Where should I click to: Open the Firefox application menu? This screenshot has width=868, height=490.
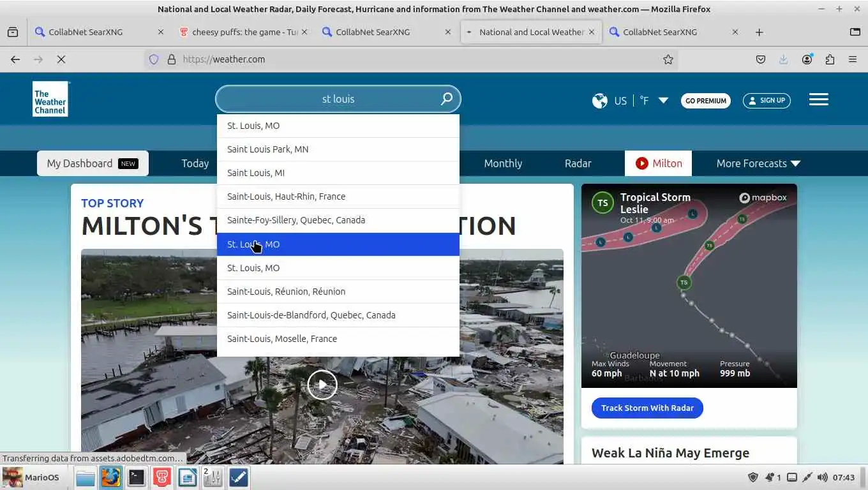coord(853,59)
